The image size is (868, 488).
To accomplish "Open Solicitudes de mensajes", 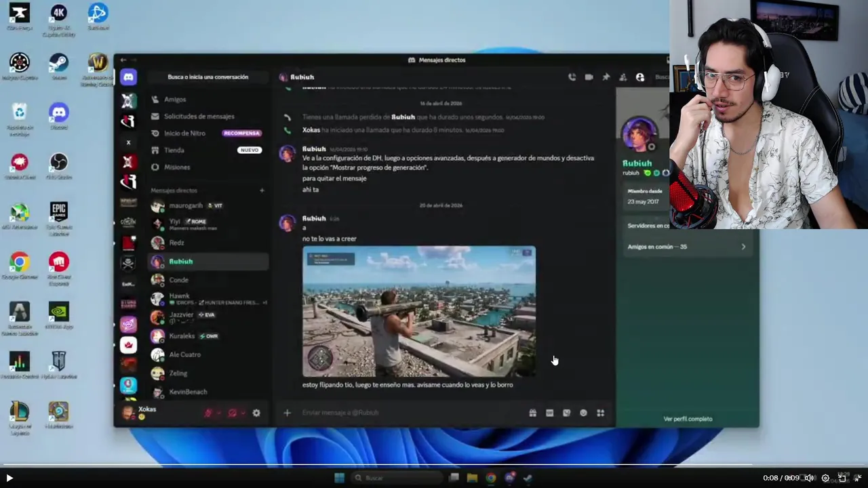I will pos(208,117).
